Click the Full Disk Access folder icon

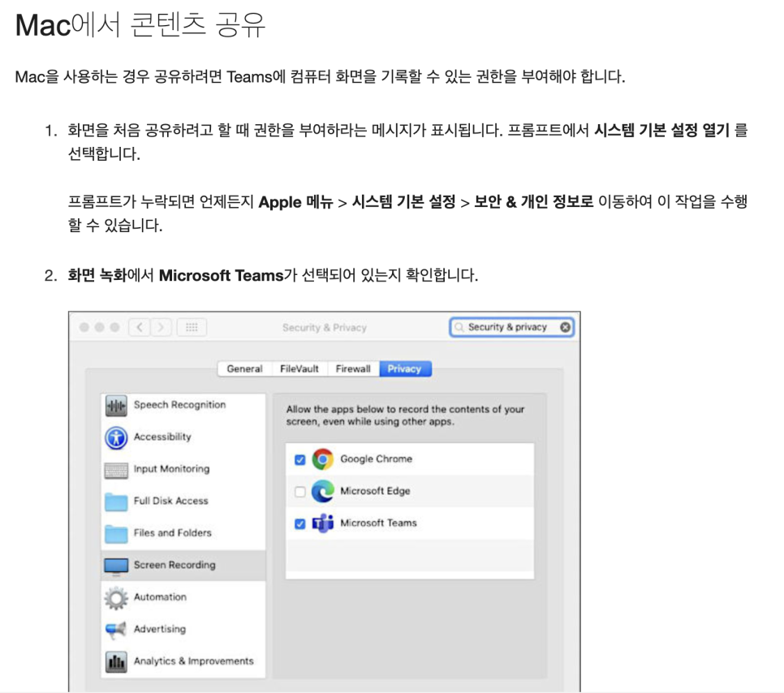coord(116,501)
